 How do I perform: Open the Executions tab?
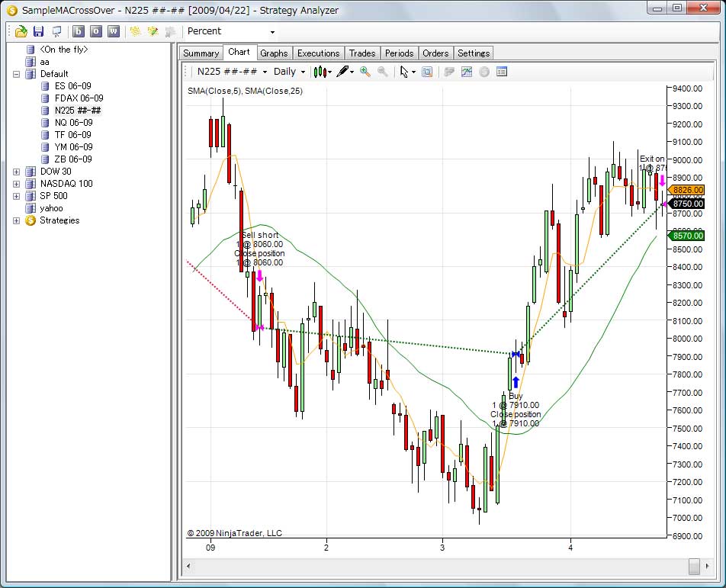(x=318, y=53)
